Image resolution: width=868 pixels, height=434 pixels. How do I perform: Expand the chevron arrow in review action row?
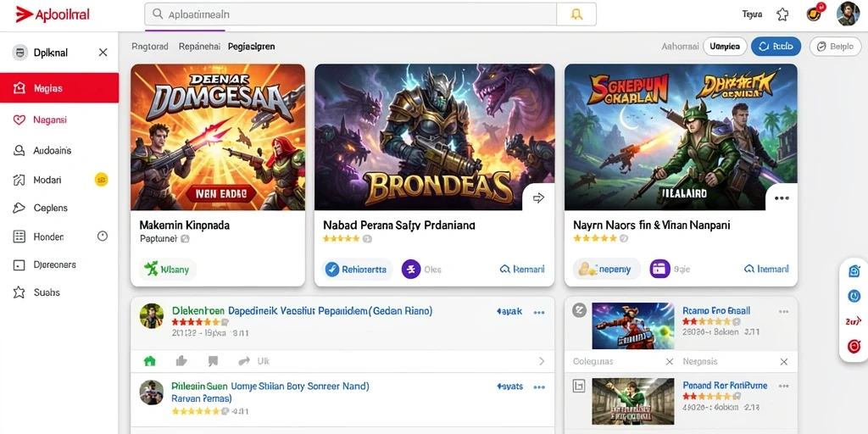pyautogui.click(x=542, y=361)
